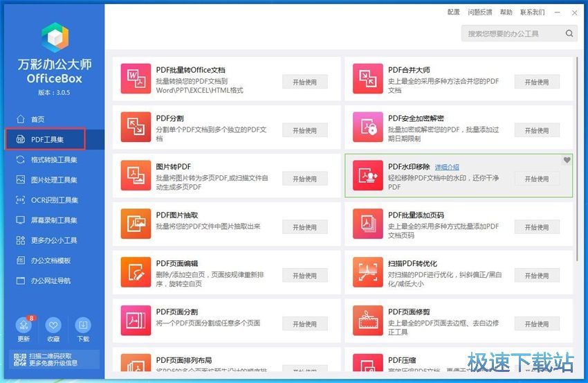Screen dimensions: 588x383
Task: Toggle favorite heart on PDF水印移除 card
Action: [x=567, y=160]
